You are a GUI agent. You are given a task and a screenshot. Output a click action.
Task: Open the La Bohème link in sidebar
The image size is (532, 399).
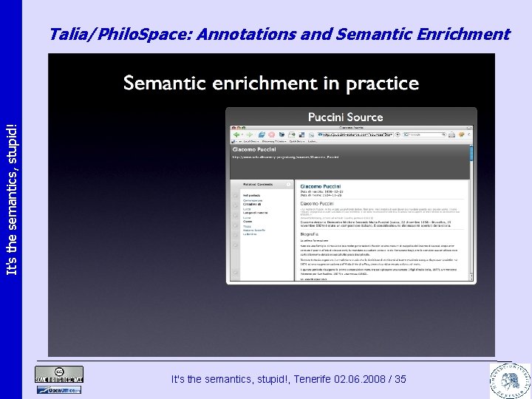pos(250,234)
